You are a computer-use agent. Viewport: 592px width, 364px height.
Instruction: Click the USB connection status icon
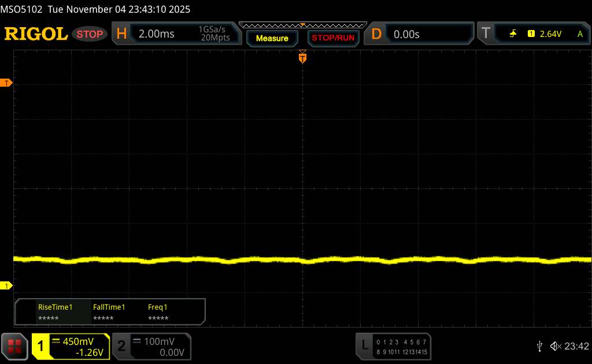(539, 346)
